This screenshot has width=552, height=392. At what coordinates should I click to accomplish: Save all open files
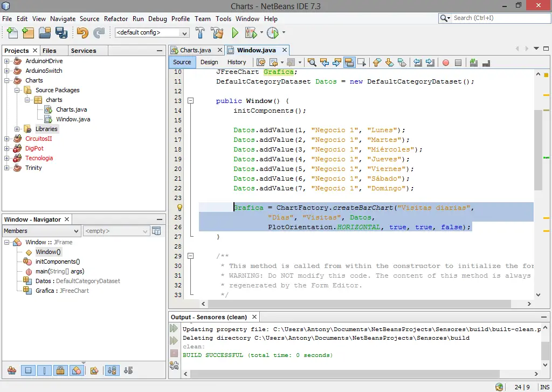tap(61, 32)
